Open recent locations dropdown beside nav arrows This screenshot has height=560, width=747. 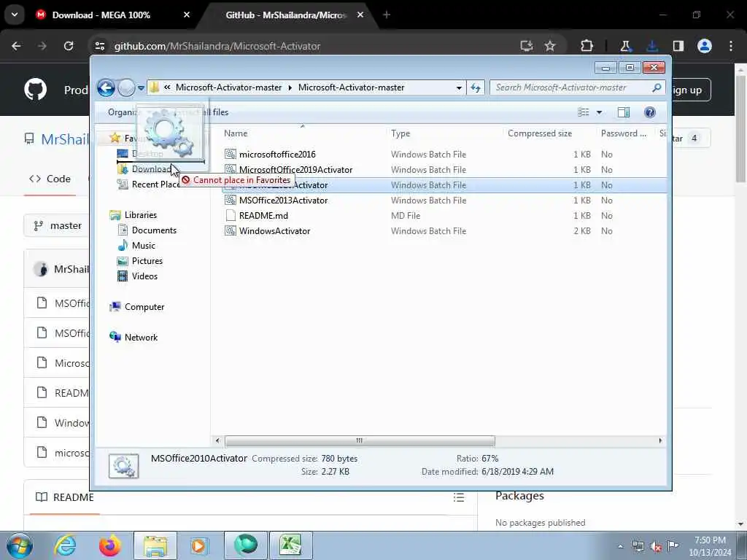141,88
